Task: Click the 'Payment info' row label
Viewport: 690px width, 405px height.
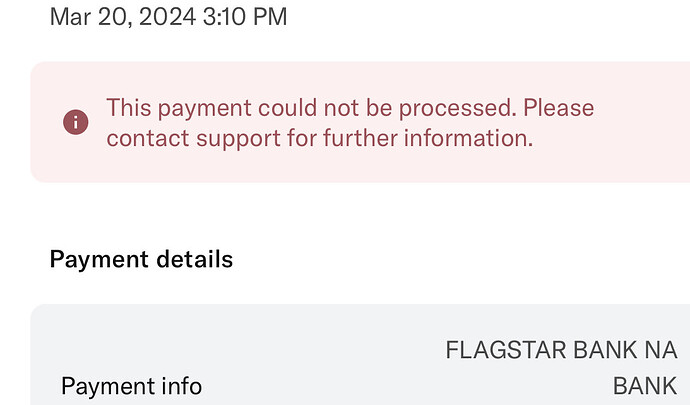Action: (132, 387)
